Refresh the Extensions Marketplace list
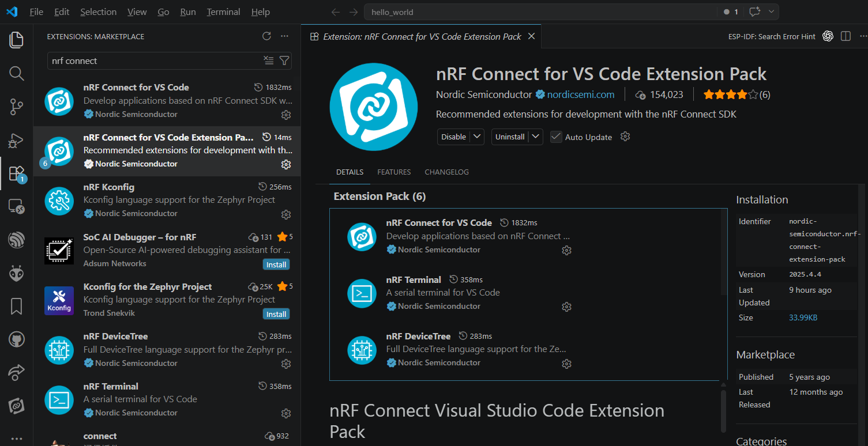 click(266, 36)
